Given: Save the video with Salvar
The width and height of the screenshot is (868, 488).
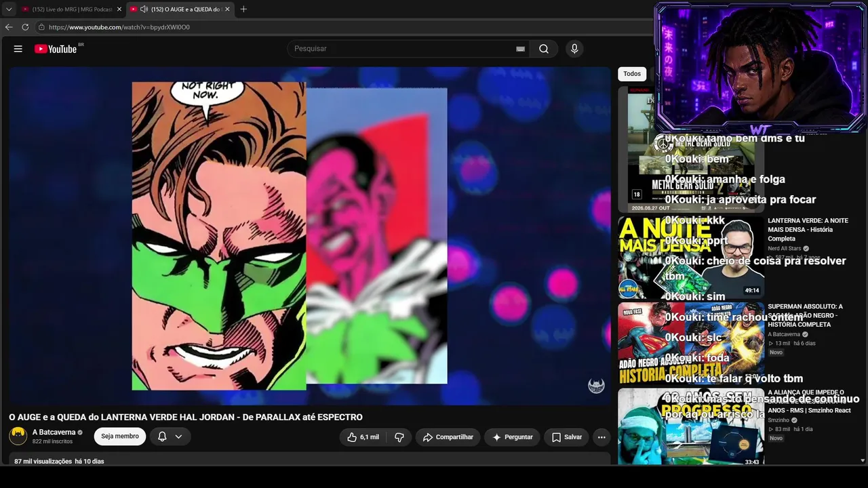Looking at the screenshot, I should [x=567, y=437].
